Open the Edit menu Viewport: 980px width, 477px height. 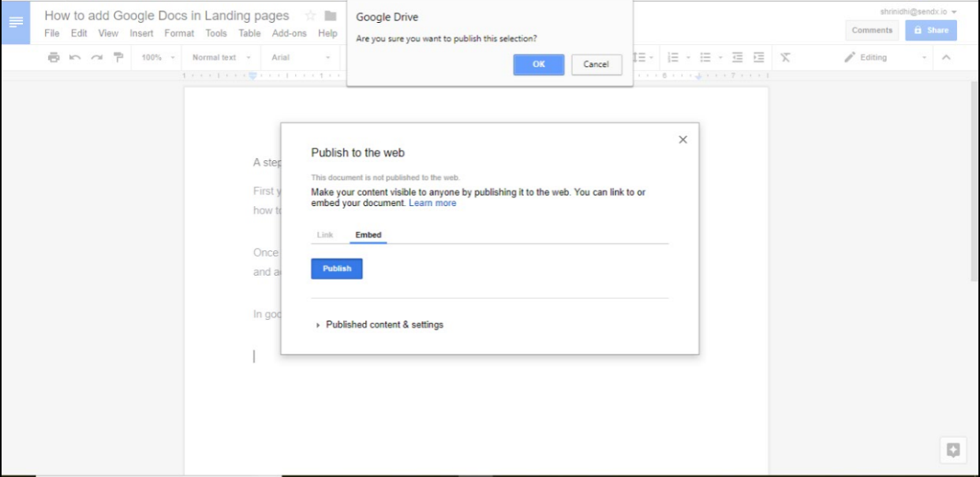(79, 33)
